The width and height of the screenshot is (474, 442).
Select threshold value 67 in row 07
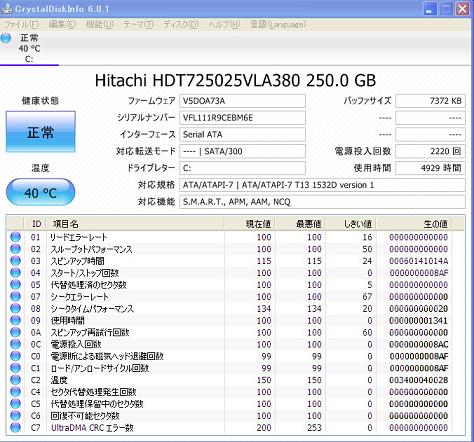pos(367,297)
